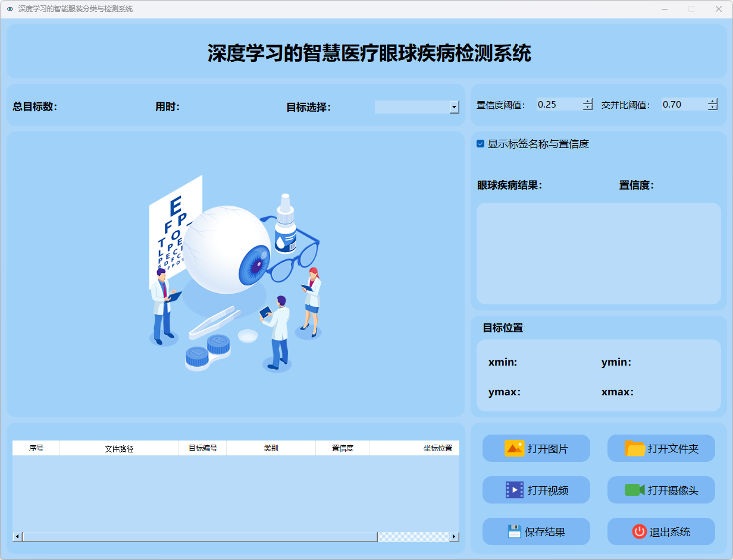Click the film icon on 打开视频 button
733x560 pixels.
pos(514,490)
